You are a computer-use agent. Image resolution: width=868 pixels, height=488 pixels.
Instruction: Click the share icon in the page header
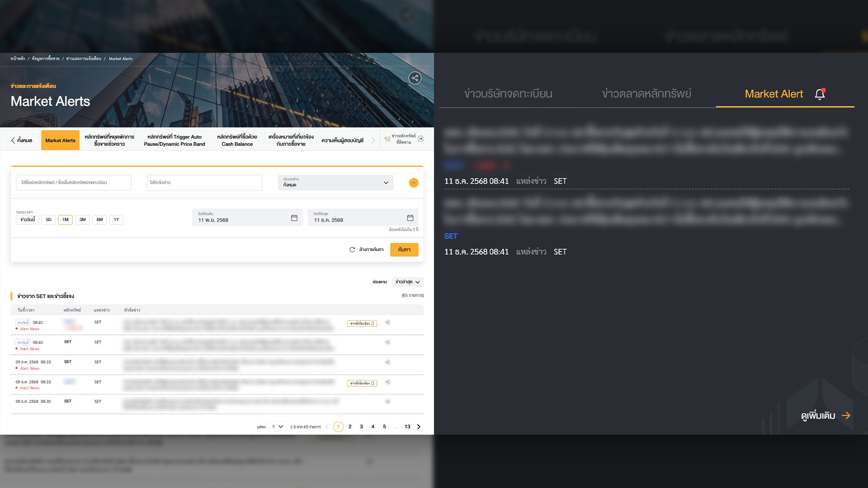415,78
